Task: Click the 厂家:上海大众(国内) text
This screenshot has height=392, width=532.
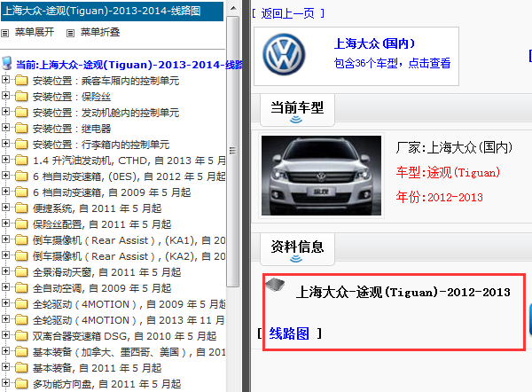Action: click(454, 147)
